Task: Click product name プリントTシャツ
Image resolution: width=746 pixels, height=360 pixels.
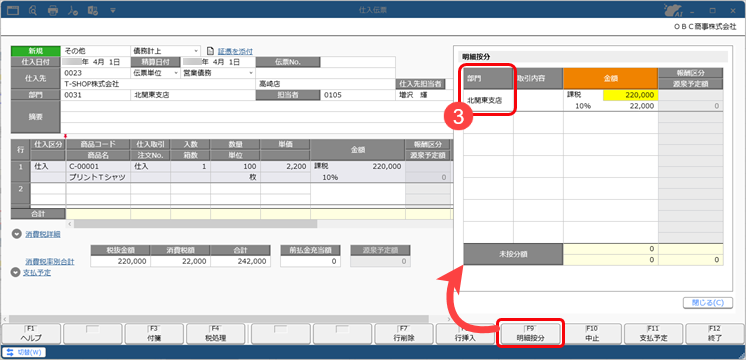Action: [x=97, y=177]
